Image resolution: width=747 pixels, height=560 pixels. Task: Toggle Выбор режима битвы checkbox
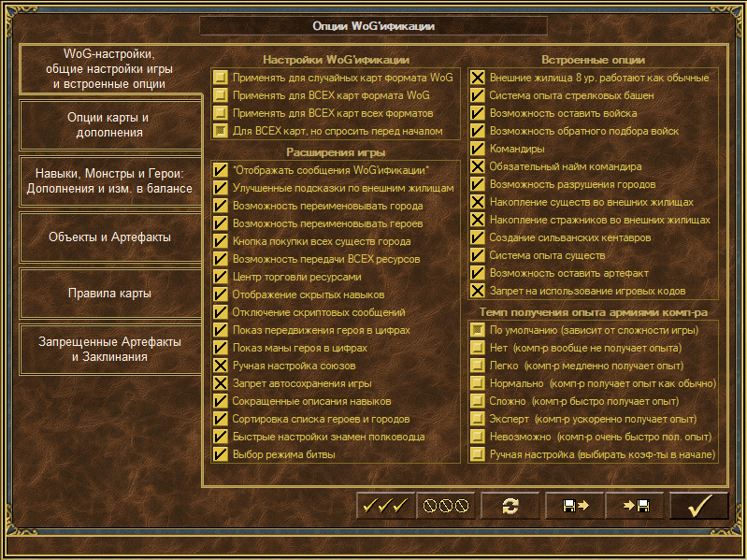click(220, 454)
